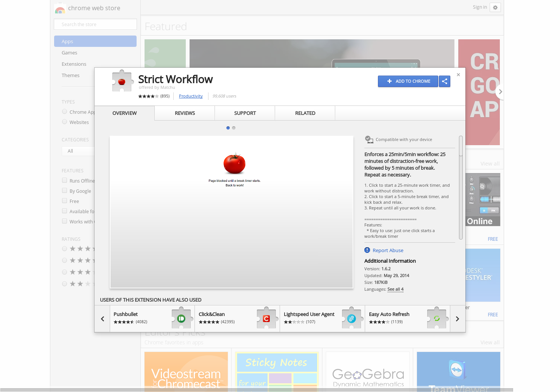The width and height of the screenshot is (560, 392).
Task: Click the Easy Auto Refresh icon
Action: [x=437, y=318]
